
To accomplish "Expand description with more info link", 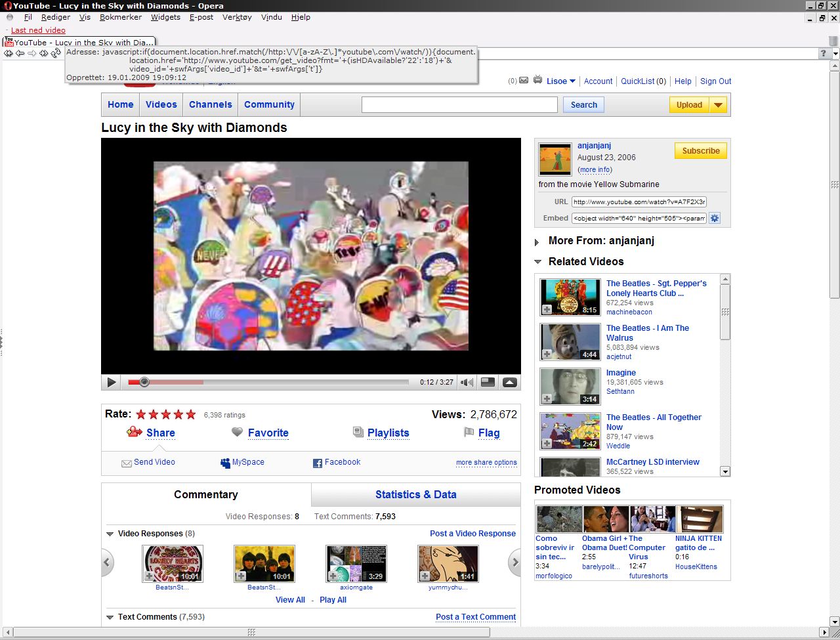I will tap(595, 169).
